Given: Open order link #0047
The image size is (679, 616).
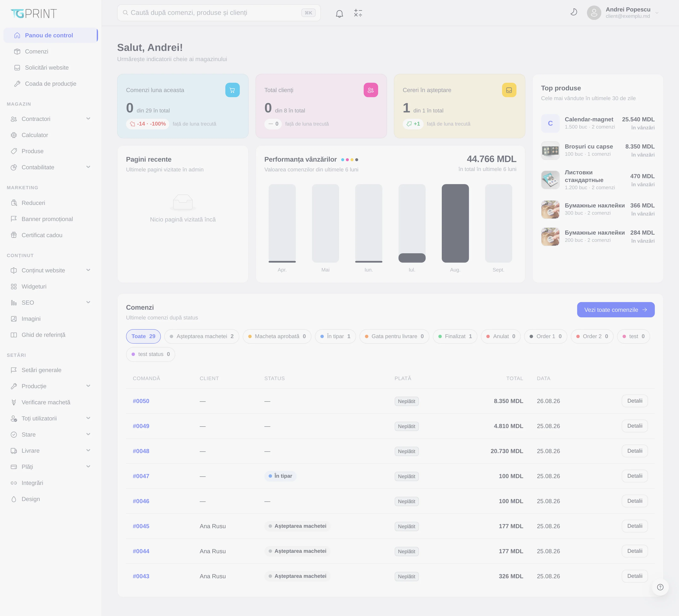Looking at the screenshot, I should coord(141,476).
